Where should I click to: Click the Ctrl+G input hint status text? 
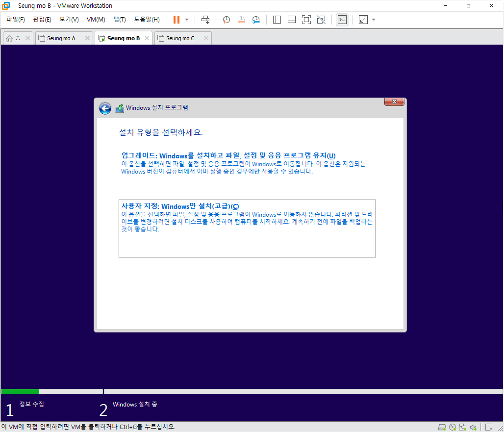click(x=88, y=427)
